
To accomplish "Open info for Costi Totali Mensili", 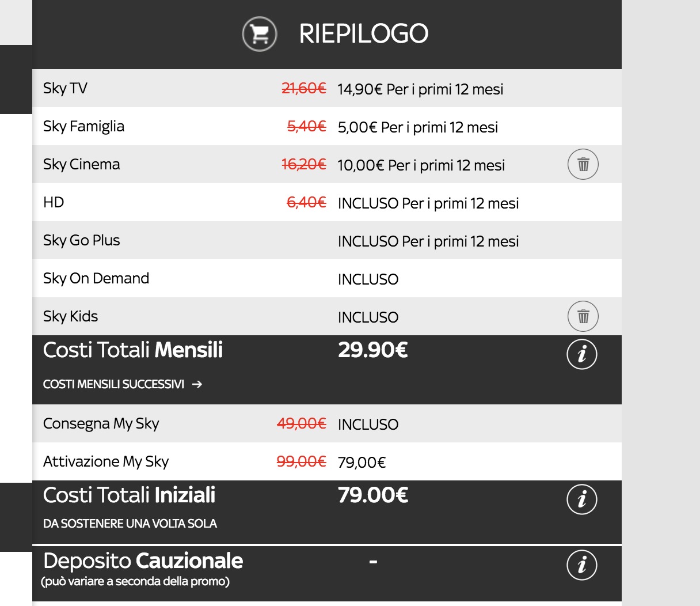I will click(x=582, y=354).
